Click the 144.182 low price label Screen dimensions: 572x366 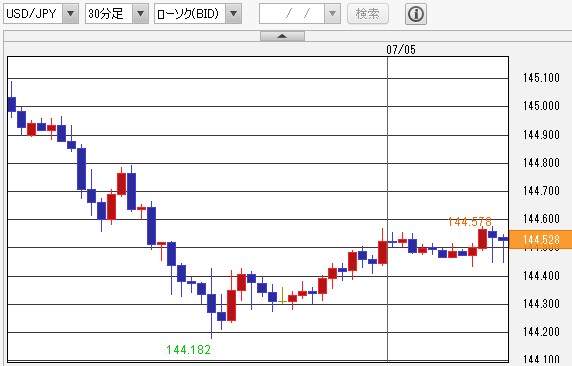coord(189,350)
